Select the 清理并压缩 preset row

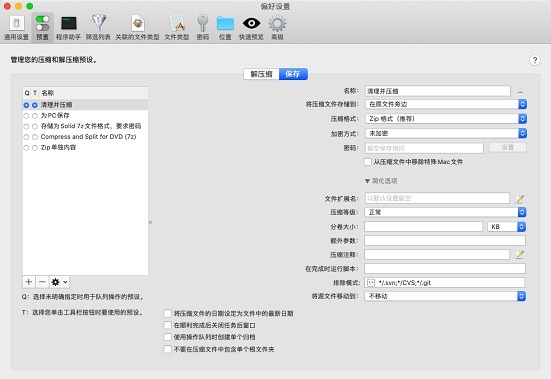85,105
